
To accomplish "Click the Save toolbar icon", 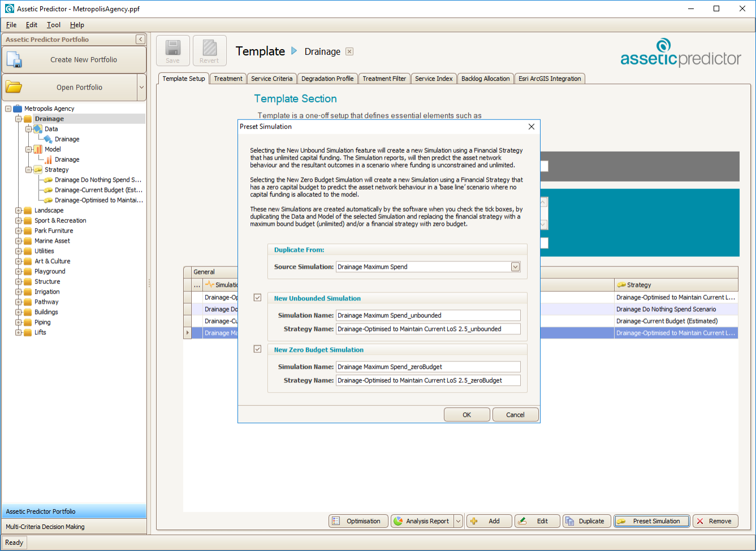I will tap(173, 48).
